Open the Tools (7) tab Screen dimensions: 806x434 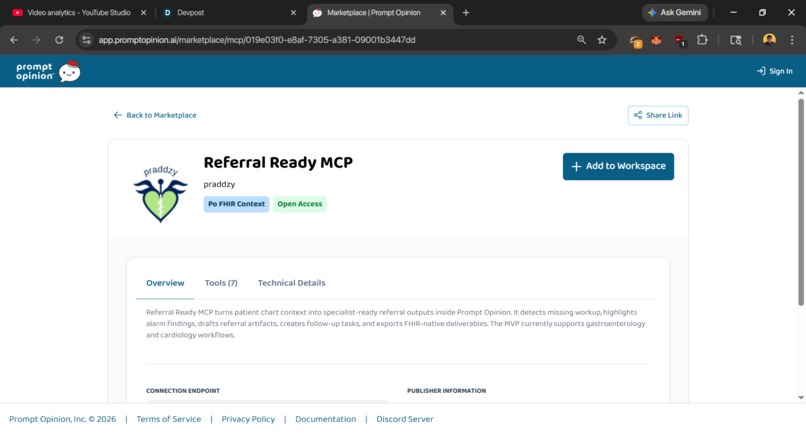pos(221,283)
